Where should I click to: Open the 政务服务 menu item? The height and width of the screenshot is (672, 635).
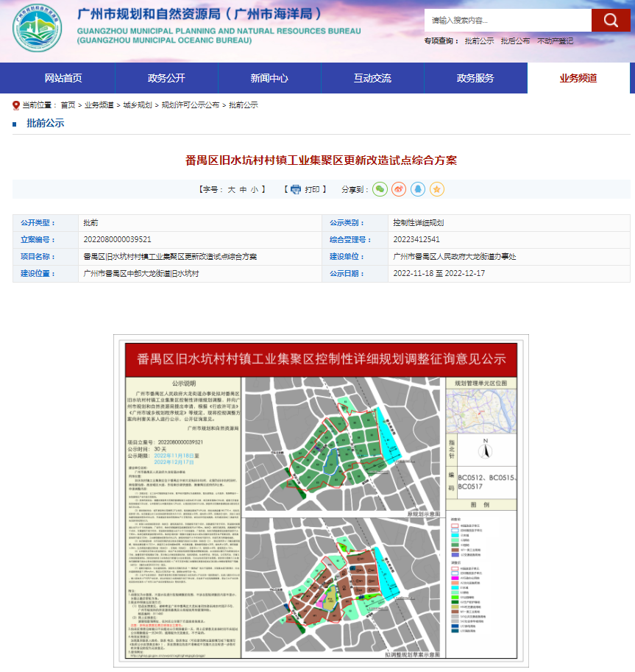(478, 78)
